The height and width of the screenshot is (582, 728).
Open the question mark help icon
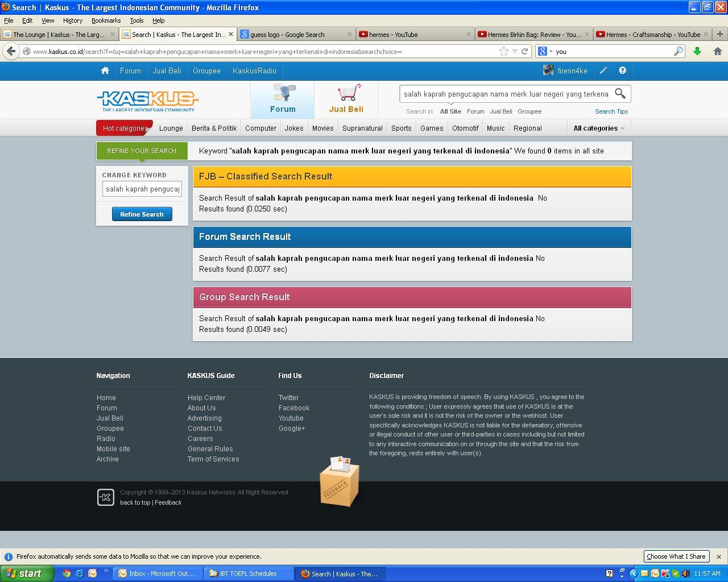[622, 70]
